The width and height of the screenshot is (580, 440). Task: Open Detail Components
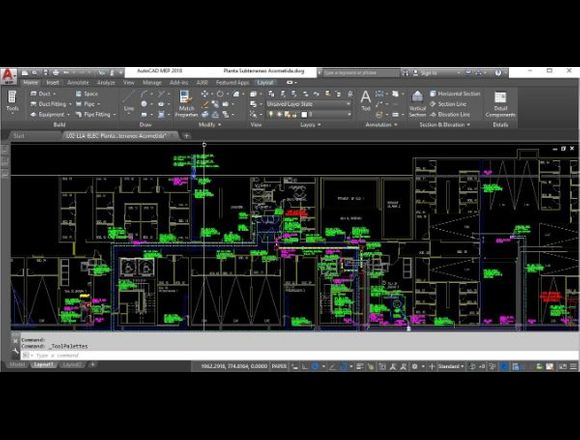[500, 105]
